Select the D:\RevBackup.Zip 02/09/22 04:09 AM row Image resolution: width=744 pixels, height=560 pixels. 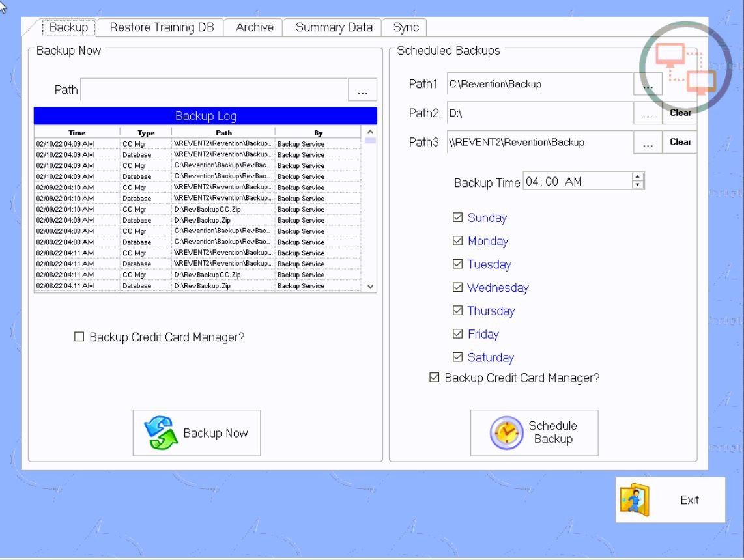pyautogui.click(x=197, y=220)
